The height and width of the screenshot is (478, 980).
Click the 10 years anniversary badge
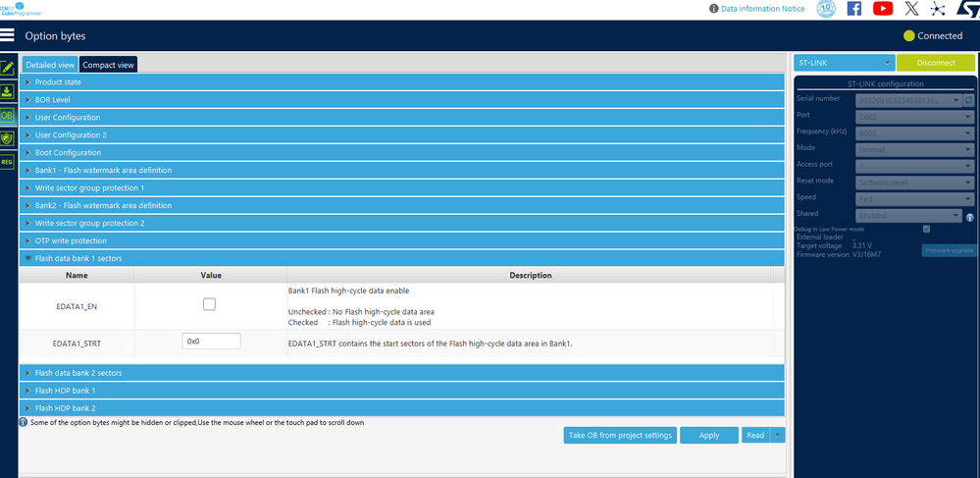[826, 8]
